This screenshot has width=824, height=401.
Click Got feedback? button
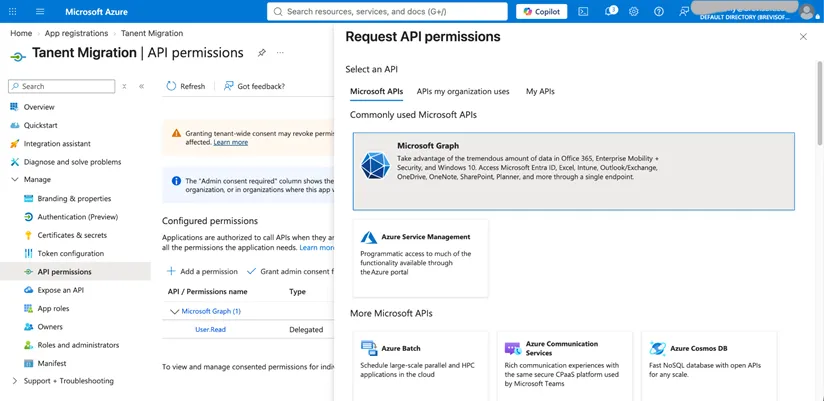(254, 86)
